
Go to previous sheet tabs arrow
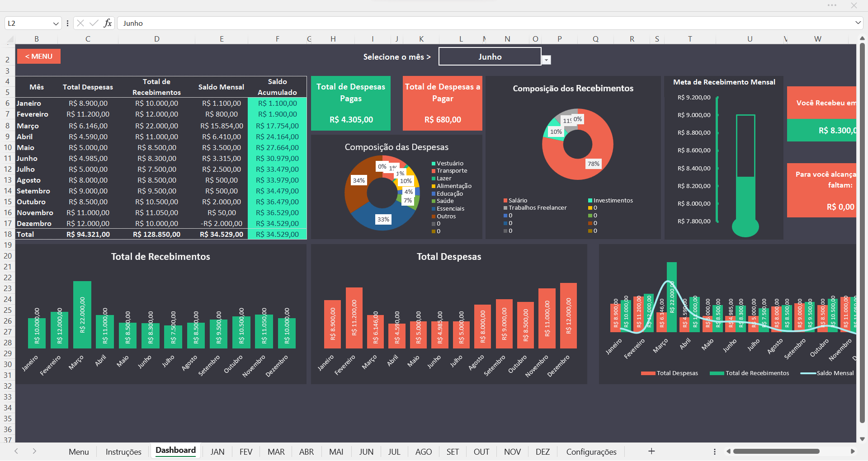coord(16,451)
